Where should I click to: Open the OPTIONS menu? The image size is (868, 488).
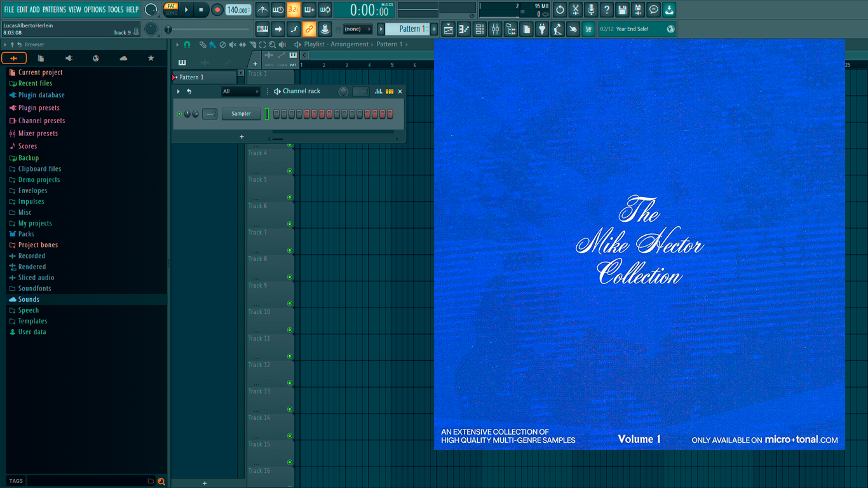95,10
